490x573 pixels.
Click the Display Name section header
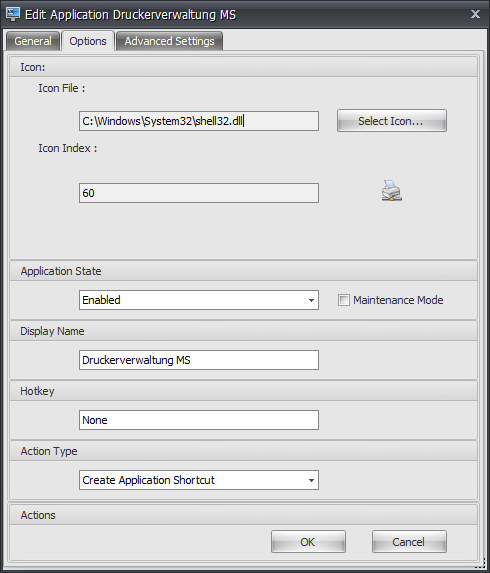pyautogui.click(x=243, y=331)
